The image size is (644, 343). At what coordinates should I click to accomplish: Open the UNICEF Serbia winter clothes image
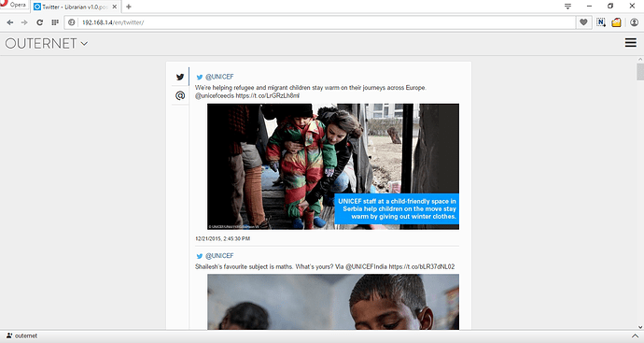(x=333, y=166)
